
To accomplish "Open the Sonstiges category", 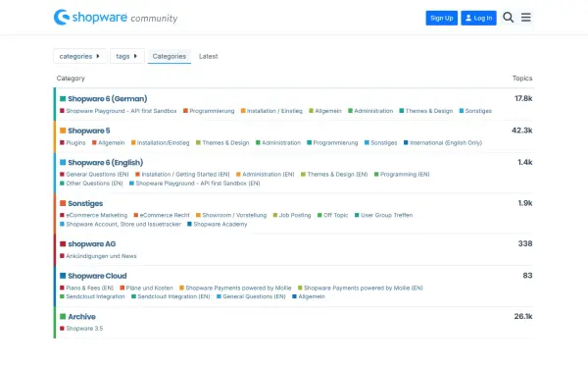I will pyautogui.click(x=85, y=203).
